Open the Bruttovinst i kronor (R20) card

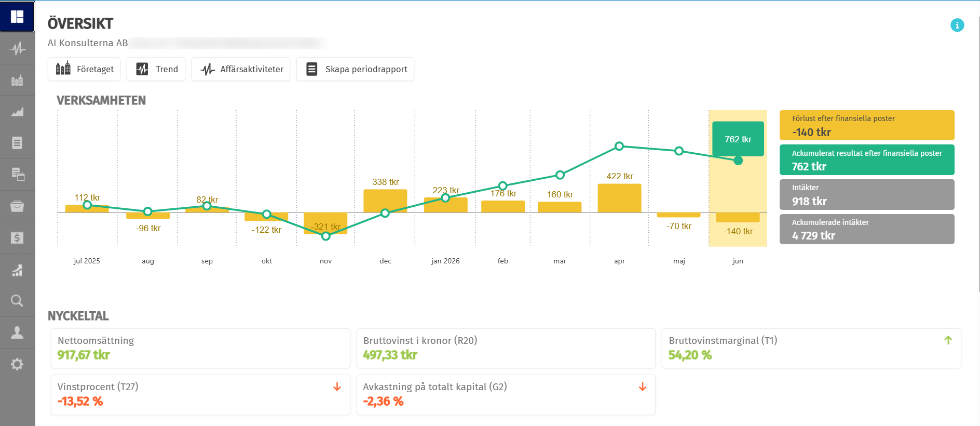[506, 348]
